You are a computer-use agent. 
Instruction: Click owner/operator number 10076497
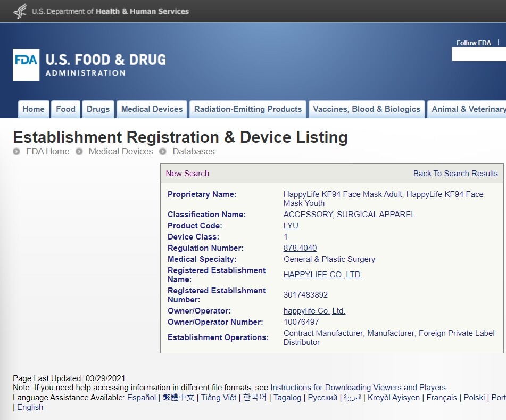pyautogui.click(x=301, y=322)
